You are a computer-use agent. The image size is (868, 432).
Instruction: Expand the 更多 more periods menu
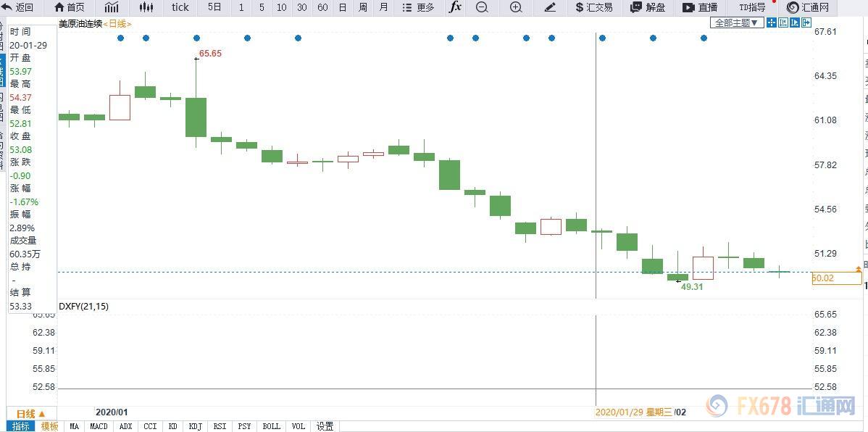coord(419,7)
